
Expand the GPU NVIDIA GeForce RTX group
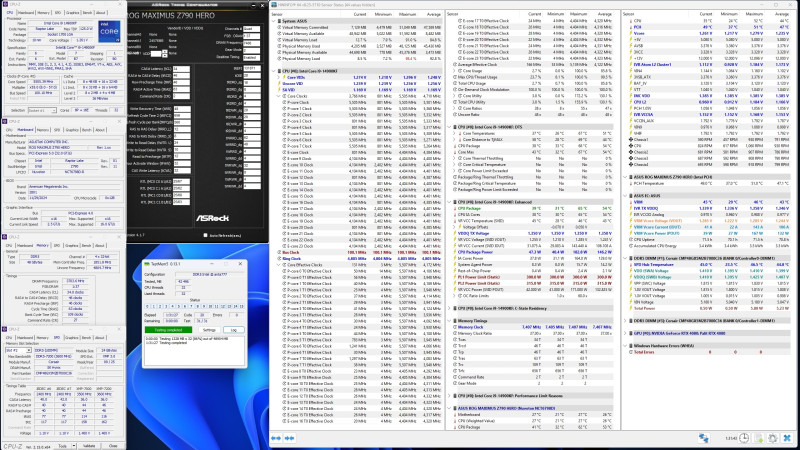coord(626,333)
